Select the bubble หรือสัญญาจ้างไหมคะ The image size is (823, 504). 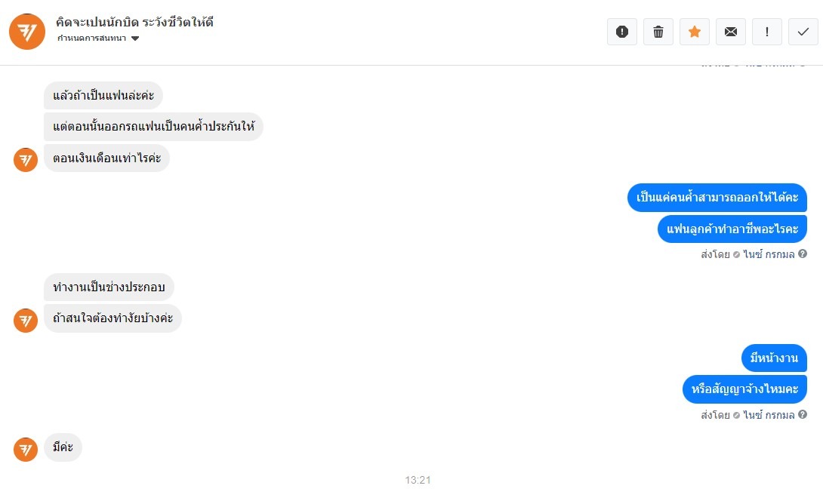click(x=744, y=389)
